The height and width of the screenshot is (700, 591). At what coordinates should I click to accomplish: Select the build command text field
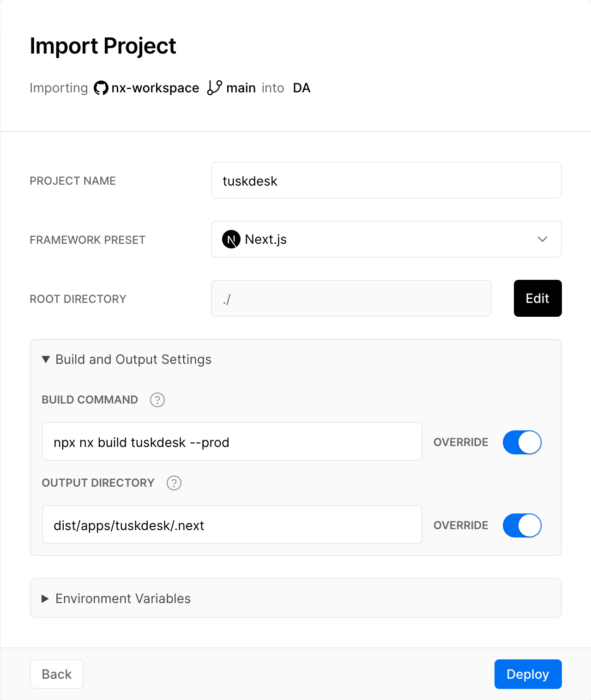(x=232, y=441)
